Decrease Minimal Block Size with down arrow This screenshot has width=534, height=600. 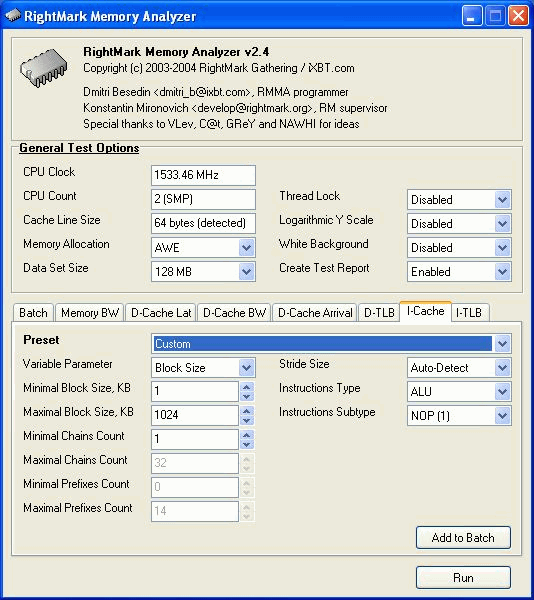coord(247,396)
